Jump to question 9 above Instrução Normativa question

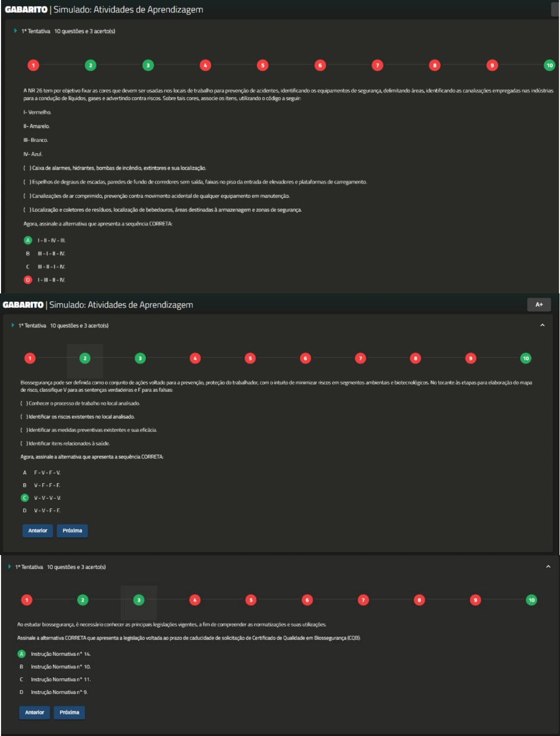tap(475, 600)
